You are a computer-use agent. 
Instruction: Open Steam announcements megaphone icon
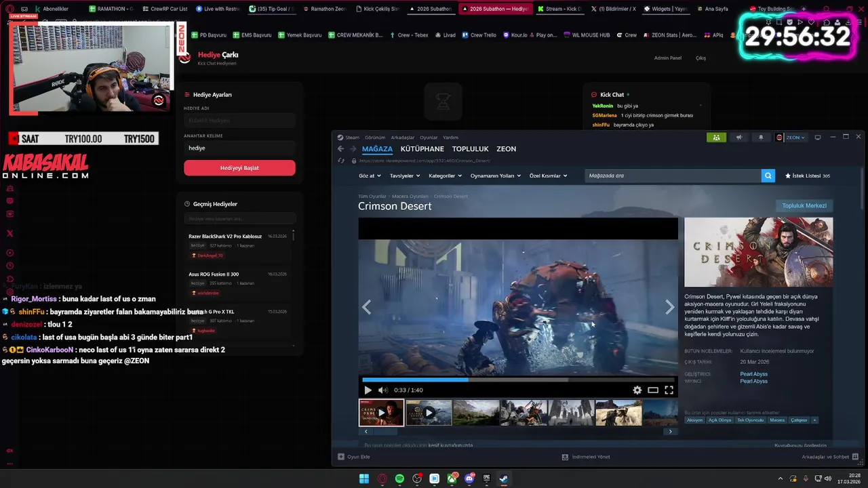pos(739,138)
